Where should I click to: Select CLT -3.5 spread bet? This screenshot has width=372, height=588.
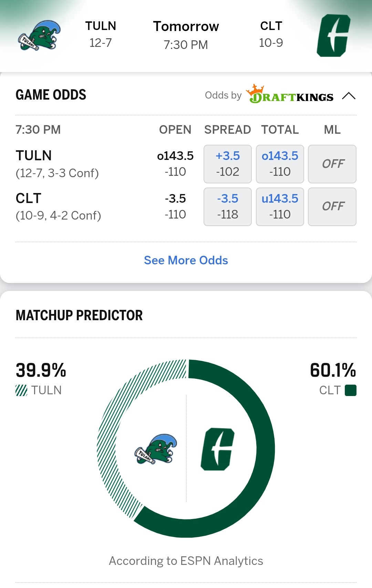click(x=228, y=206)
